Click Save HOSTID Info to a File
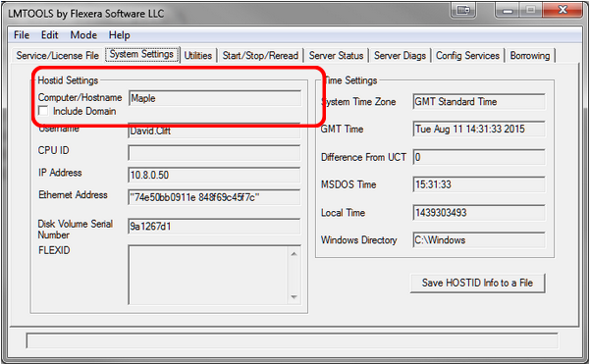Image resolution: width=590 pixels, height=364 pixels. pos(477,283)
